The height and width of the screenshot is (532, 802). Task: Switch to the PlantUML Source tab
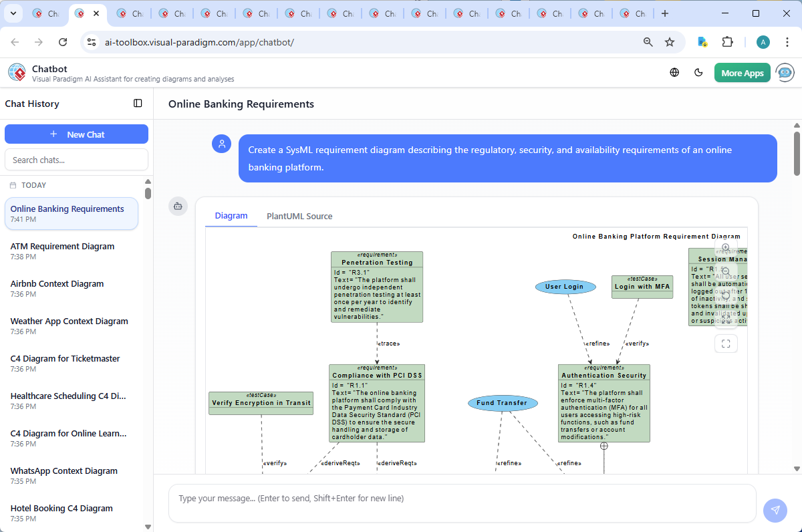299,216
